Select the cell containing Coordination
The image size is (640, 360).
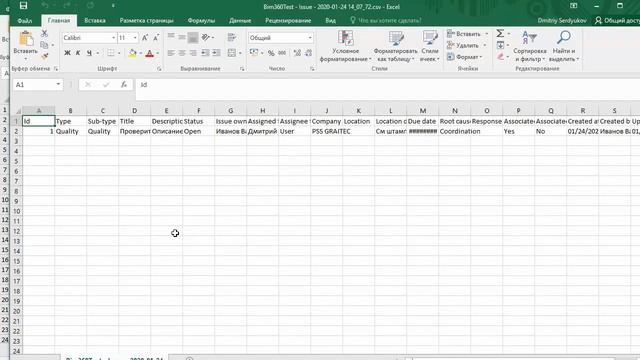coord(455,131)
